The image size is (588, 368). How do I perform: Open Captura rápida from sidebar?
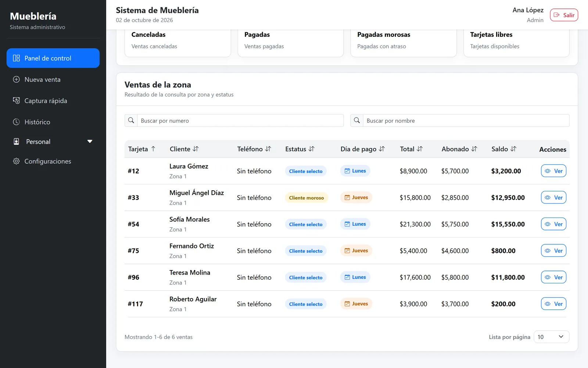[x=53, y=101]
